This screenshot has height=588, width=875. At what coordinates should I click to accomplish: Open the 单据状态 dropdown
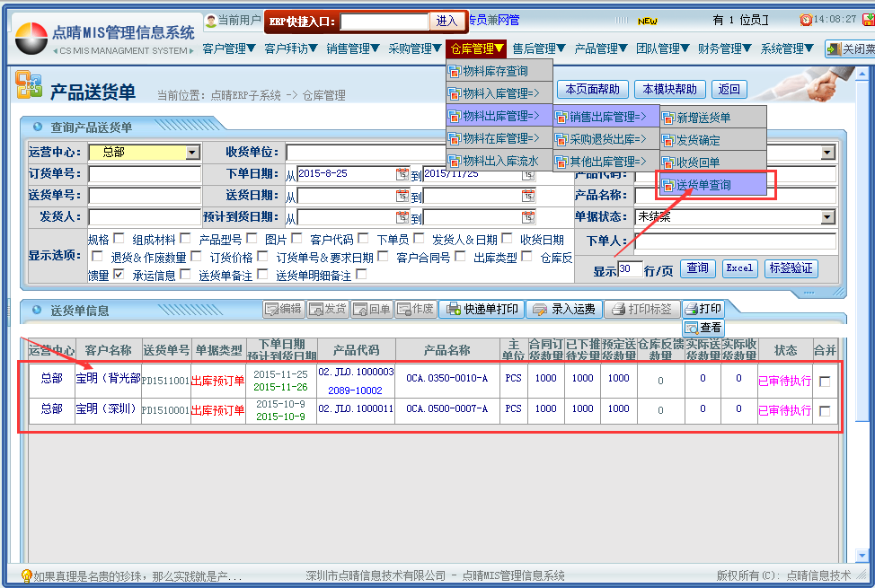[x=827, y=217]
